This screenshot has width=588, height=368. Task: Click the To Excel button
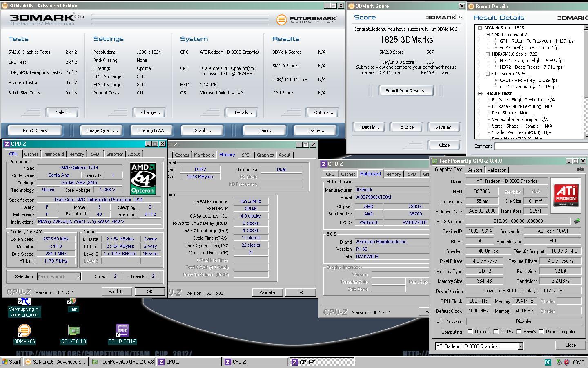click(407, 127)
